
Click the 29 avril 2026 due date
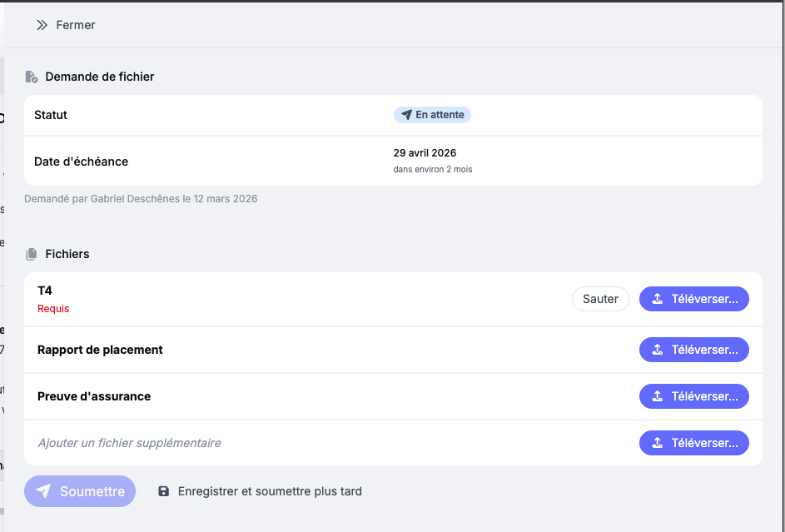[x=425, y=153]
